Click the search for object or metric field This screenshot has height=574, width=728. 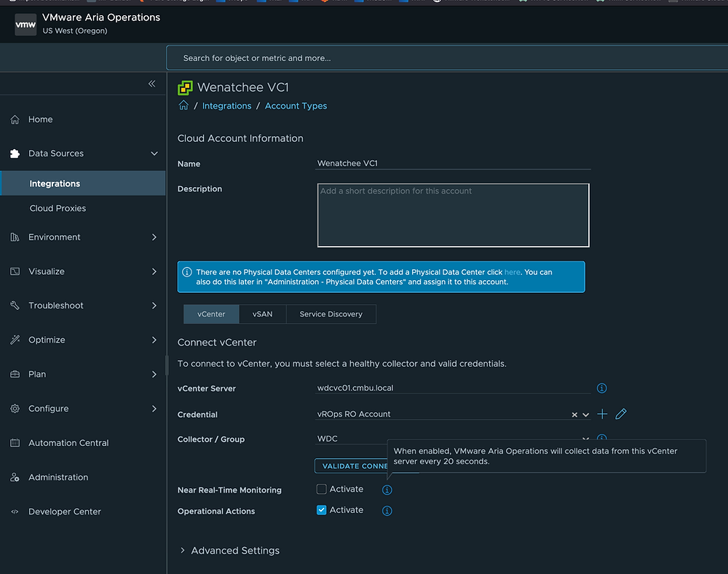447,58
